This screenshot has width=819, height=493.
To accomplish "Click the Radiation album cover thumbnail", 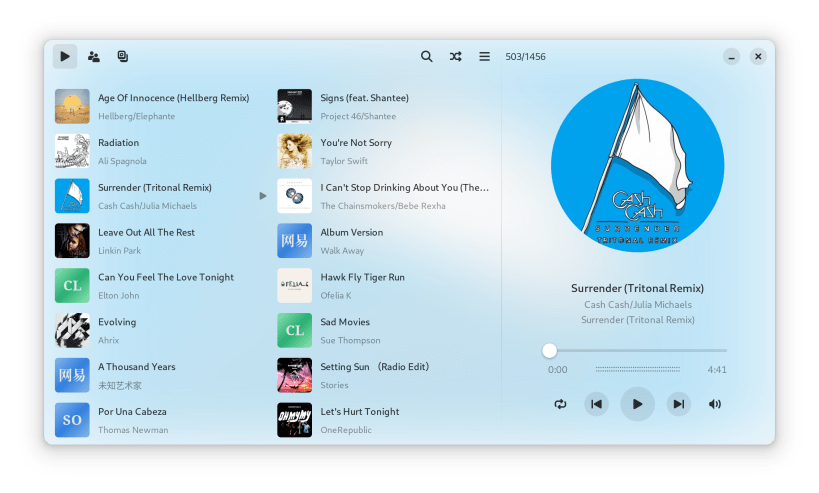I will click(x=72, y=151).
